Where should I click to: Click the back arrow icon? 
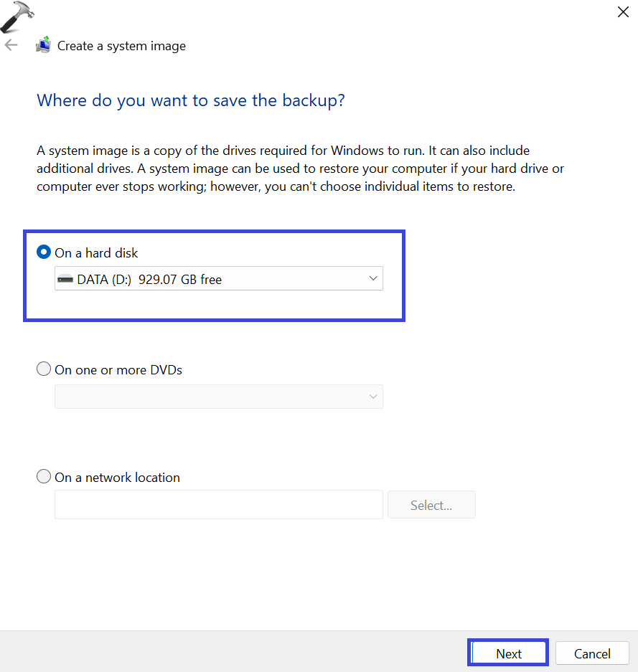coord(11,45)
